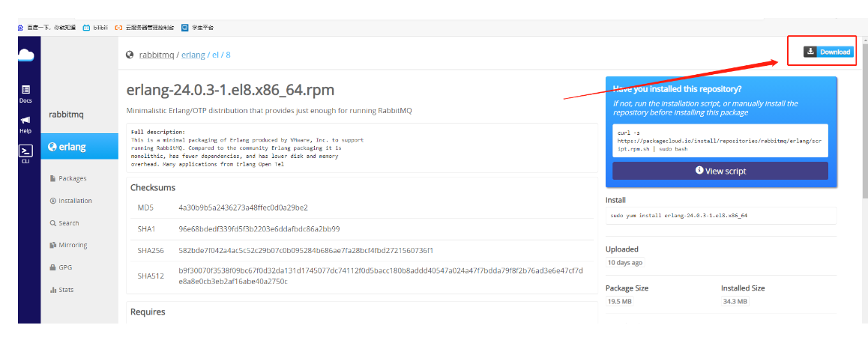Open GPG in the sidebar

coord(61,267)
